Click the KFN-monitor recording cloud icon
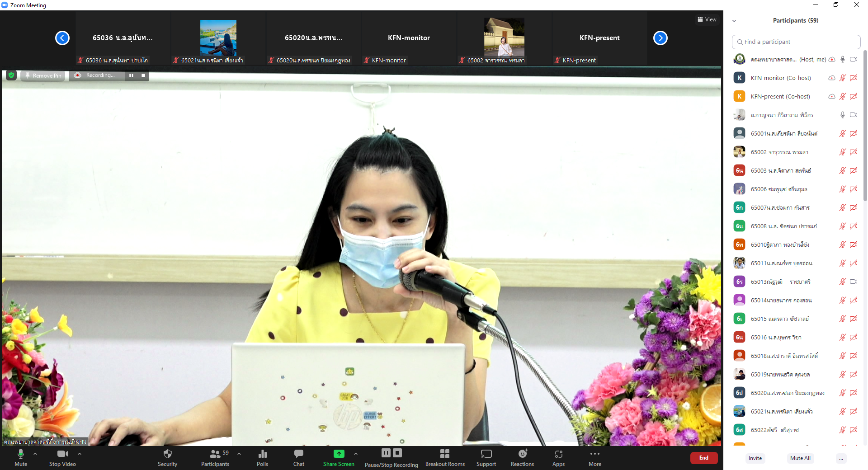868x470 pixels. tap(832, 78)
